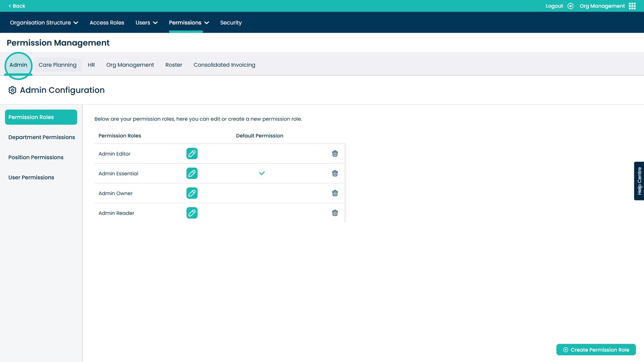
Task: Toggle default permission checkmark for Admin Essential
Action: coord(262,173)
